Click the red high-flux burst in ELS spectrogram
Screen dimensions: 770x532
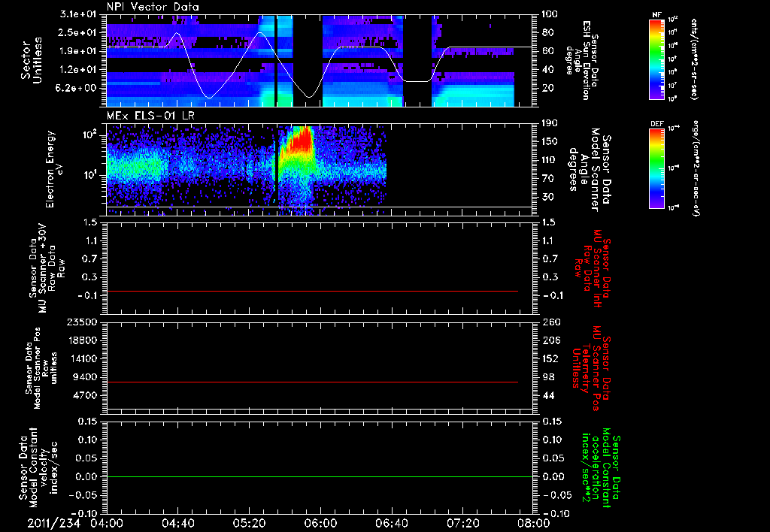coord(301,142)
